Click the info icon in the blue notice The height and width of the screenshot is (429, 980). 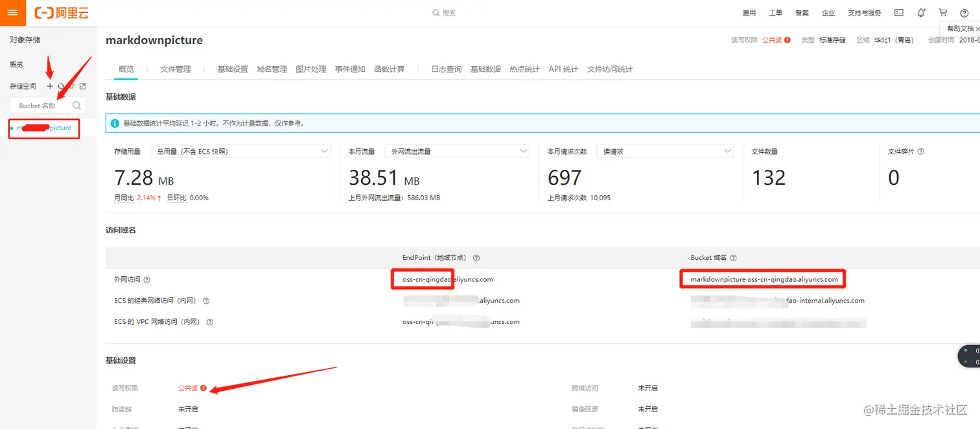click(x=115, y=122)
